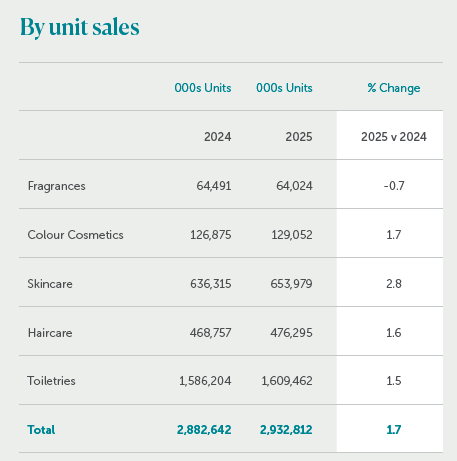Click the 2024 year header cell
457x461 pixels.
click(218, 137)
